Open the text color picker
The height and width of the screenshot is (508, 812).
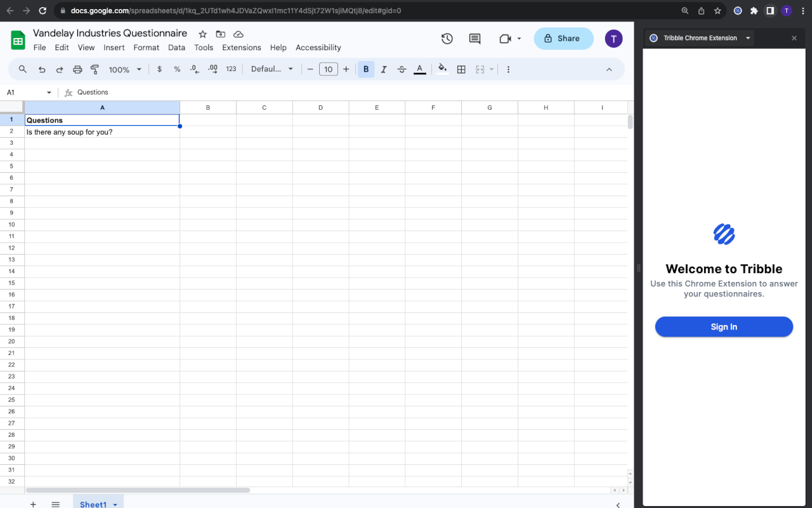(419, 69)
